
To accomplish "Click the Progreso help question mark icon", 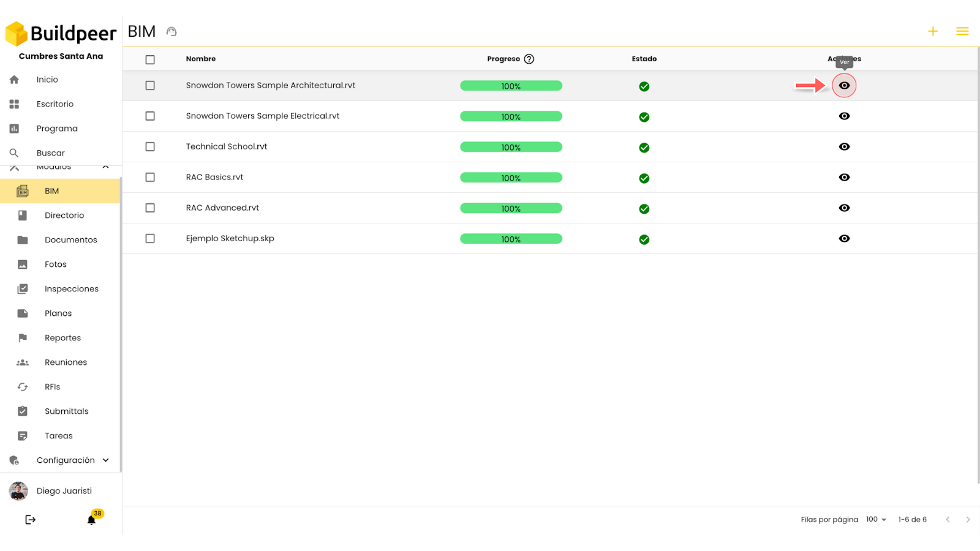I will [x=529, y=59].
